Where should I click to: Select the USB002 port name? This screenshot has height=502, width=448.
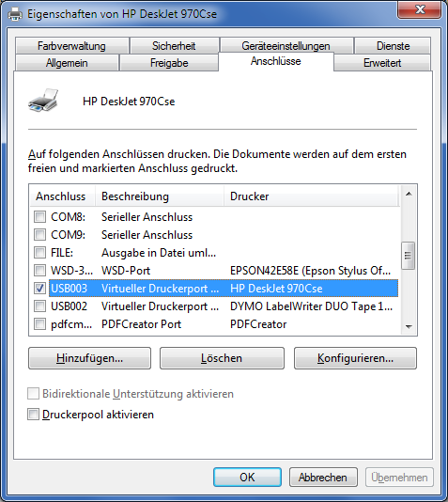click(70, 306)
